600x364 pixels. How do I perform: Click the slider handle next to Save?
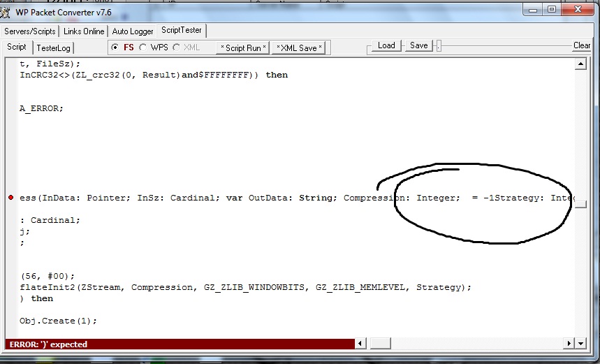coord(438,46)
